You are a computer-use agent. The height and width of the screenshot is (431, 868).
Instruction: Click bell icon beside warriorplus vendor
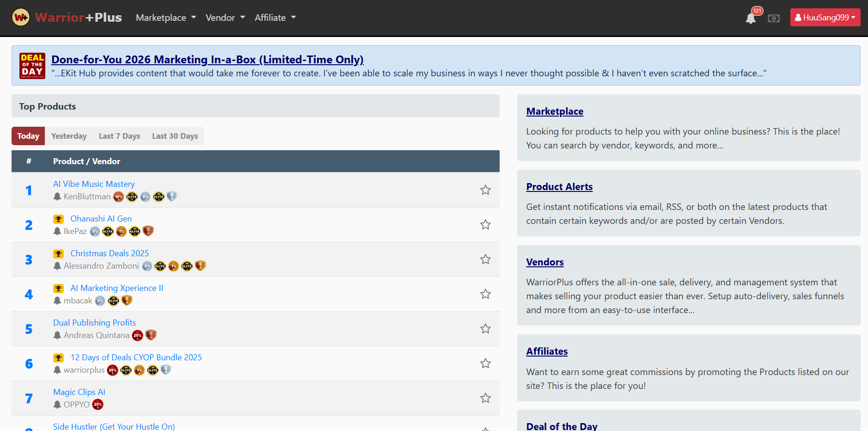click(57, 370)
